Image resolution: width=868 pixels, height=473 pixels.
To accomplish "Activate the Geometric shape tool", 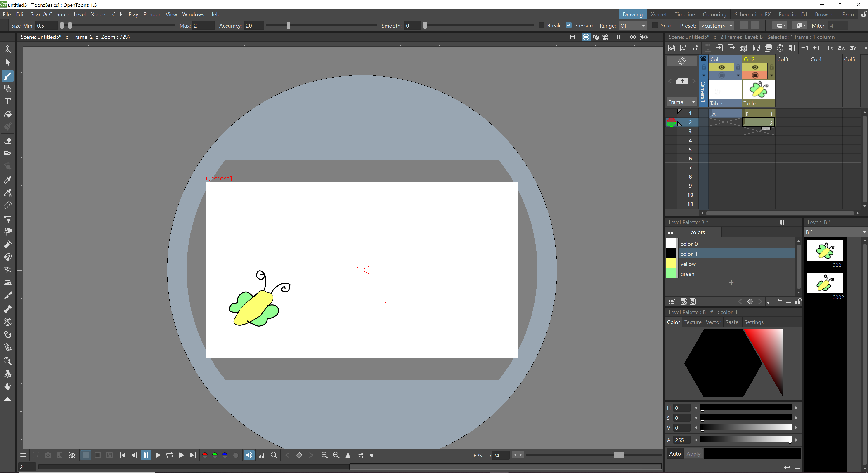I will pos(7,89).
